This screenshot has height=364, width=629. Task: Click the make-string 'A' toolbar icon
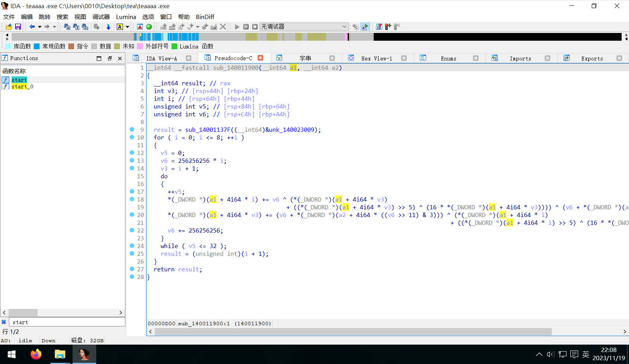(x=181, y=27)
